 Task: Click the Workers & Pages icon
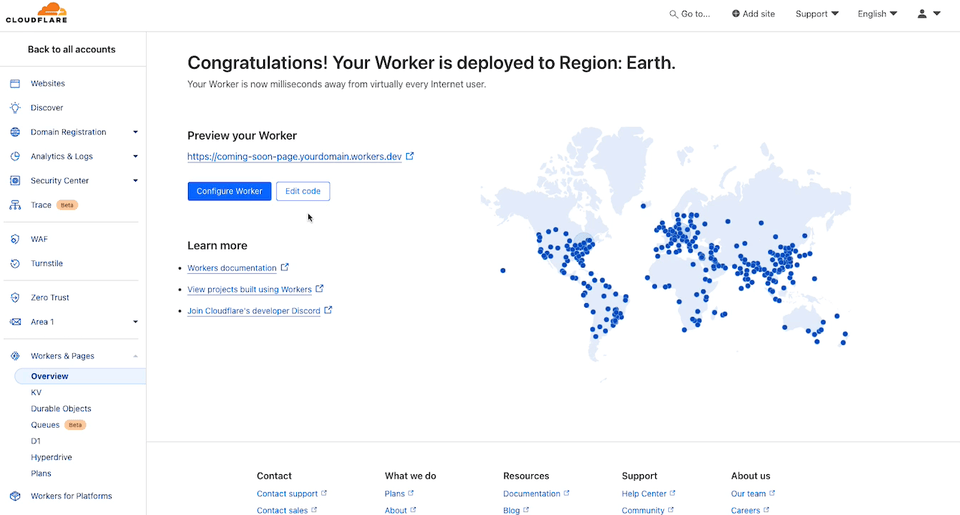pos(15,356)
